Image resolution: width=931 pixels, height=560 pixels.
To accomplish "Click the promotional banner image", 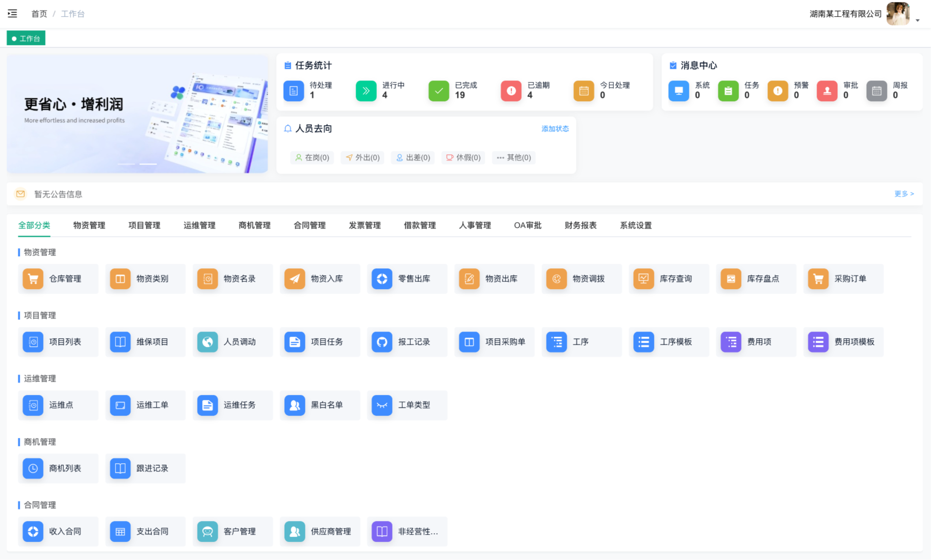I will click(x=137, y=114).
